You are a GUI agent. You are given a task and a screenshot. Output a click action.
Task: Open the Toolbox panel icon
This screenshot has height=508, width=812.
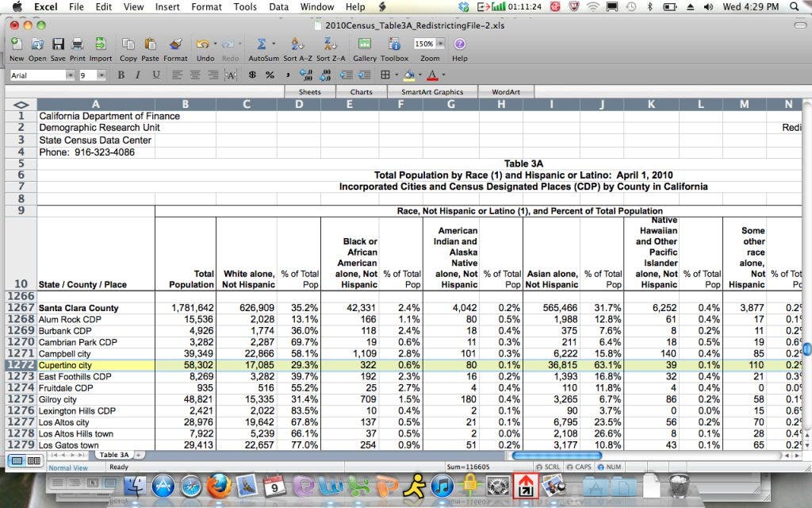click(x=394, y=44)
